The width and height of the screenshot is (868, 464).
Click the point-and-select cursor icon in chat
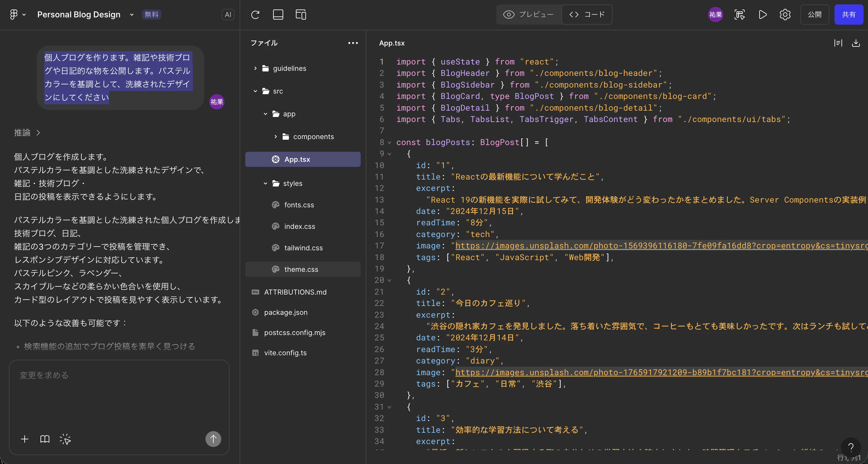pyautogui.click(x=65, y=439)
